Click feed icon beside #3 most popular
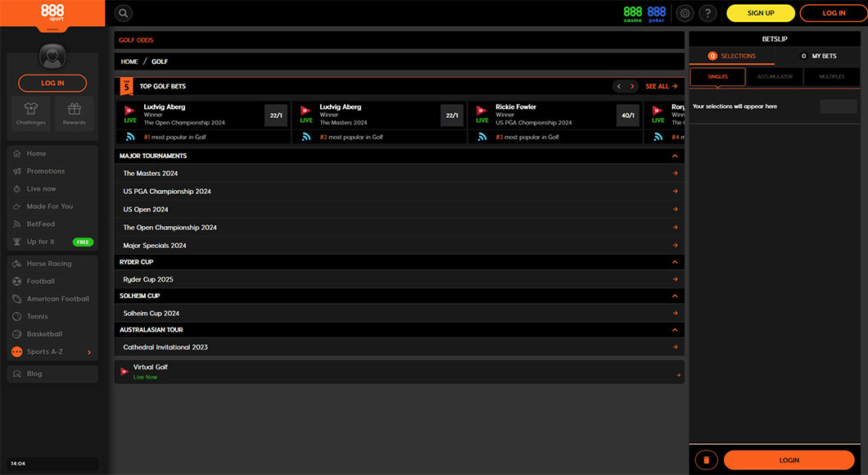The image size is (868, 475). click(x=482, y=137)
